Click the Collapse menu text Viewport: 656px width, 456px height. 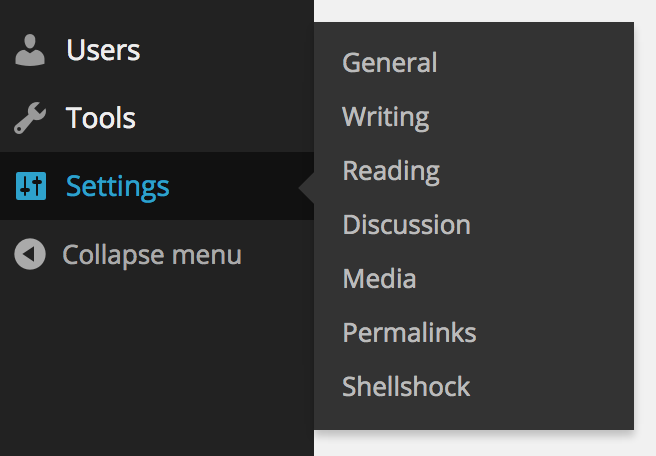click(152, 255)
